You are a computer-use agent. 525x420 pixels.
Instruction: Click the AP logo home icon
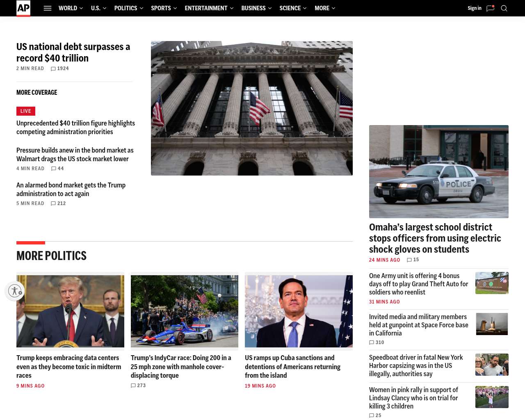pyautogui.click(x=23, y=8)
